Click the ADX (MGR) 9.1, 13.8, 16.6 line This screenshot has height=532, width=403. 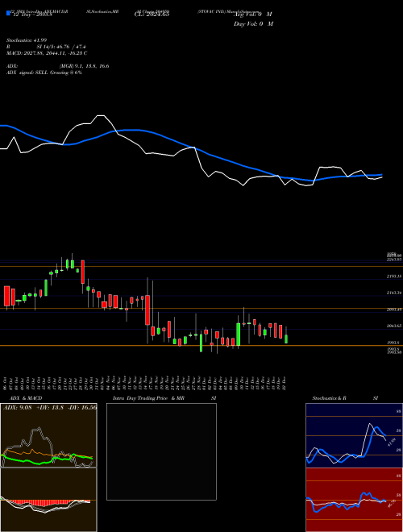tap(60, 66)
